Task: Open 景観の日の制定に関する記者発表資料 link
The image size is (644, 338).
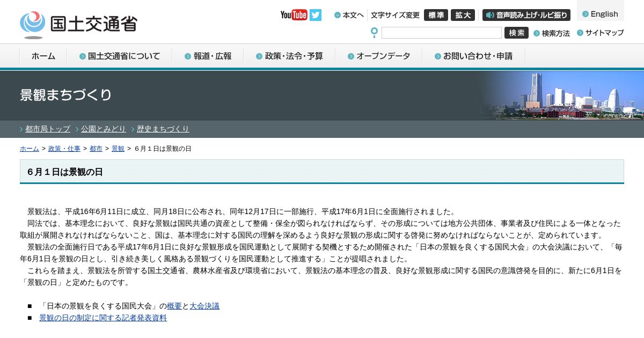Action: pos(103,318)
